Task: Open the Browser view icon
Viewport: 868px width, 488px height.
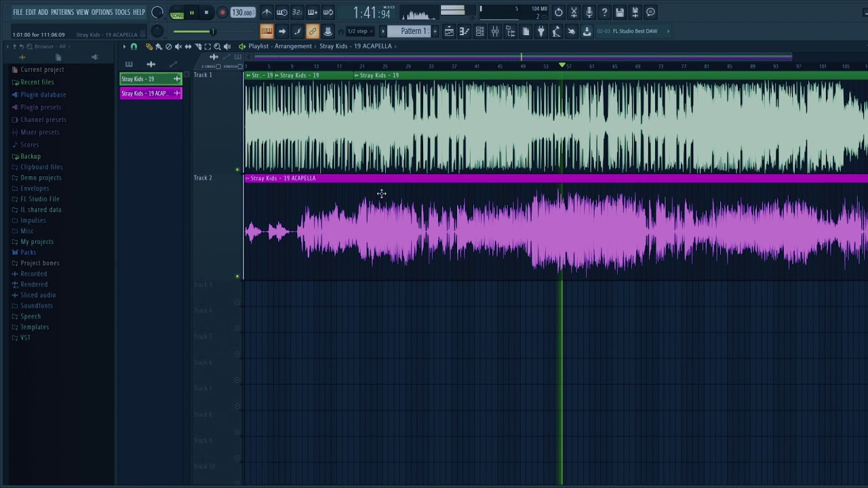Action: point(511,31)
